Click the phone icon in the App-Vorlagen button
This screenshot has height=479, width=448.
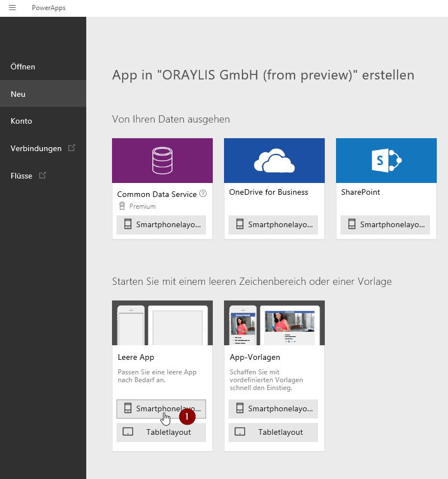pos(240,408)
